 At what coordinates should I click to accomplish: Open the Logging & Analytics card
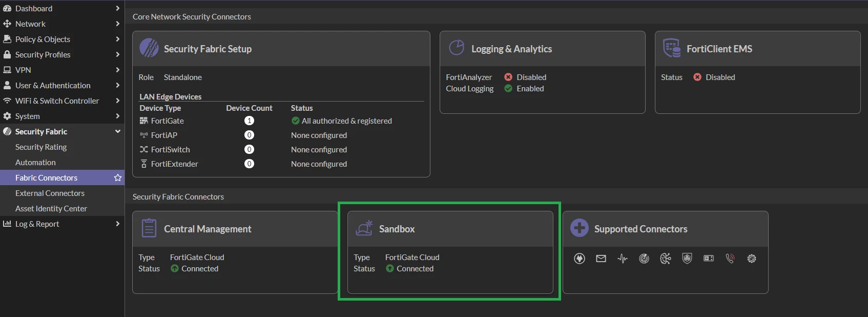(x=543, y=72)
